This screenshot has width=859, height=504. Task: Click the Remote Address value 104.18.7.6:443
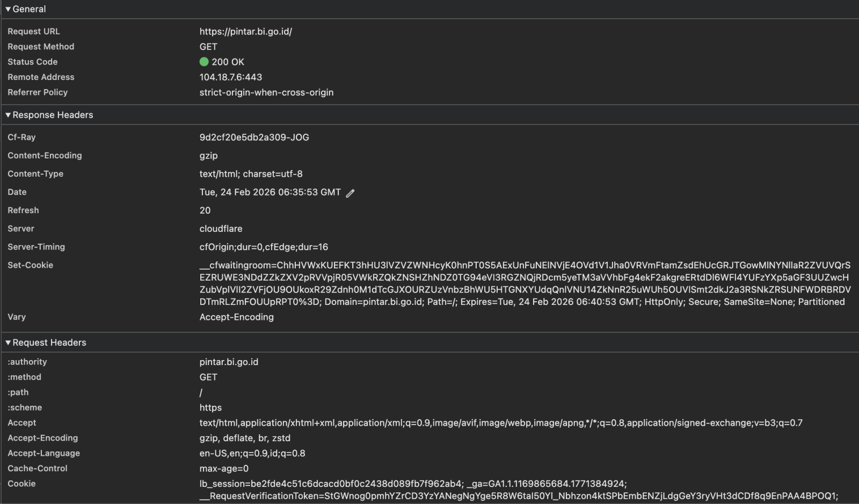coord(231,77)
